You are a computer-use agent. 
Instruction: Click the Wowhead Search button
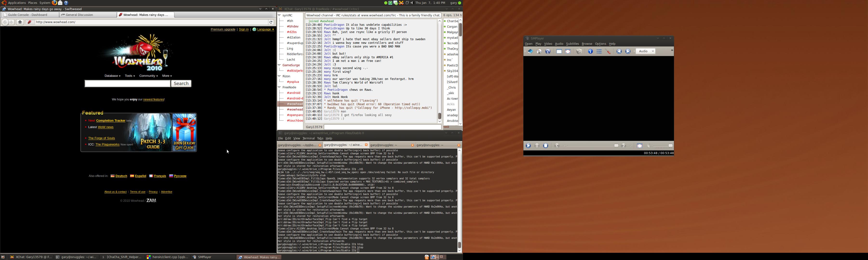coord(181,83)
